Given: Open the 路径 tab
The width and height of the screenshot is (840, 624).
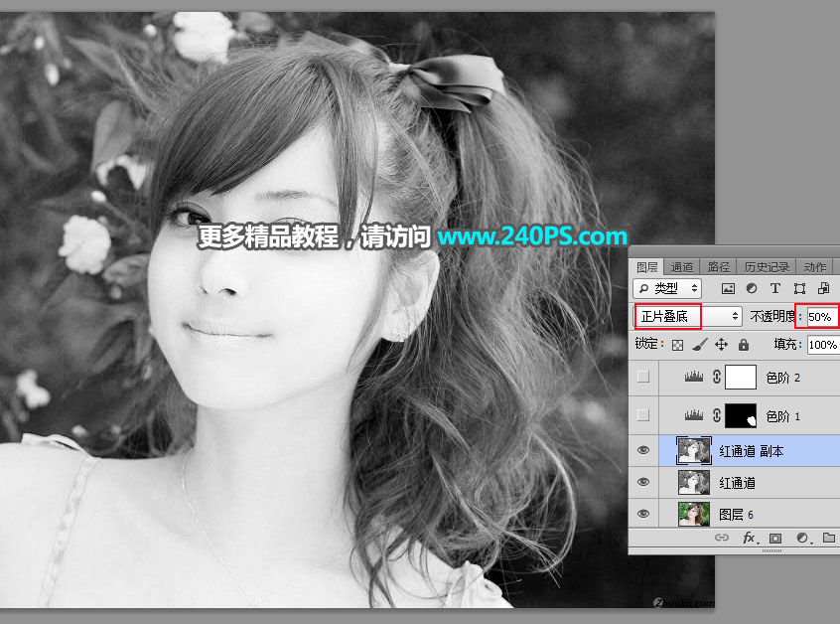Looking at the screenshot, I should pyautogui.click(x=718, y=267).
